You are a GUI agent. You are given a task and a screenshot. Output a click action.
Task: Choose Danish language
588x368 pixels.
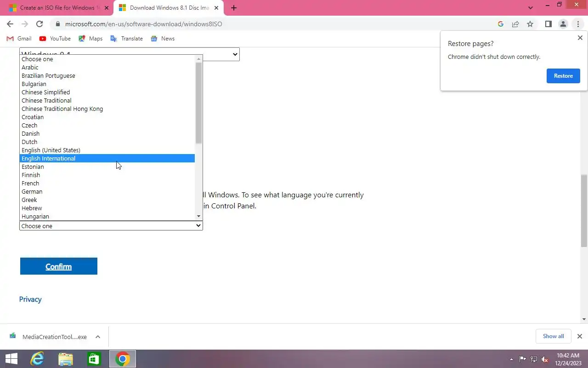pos(107,133)
